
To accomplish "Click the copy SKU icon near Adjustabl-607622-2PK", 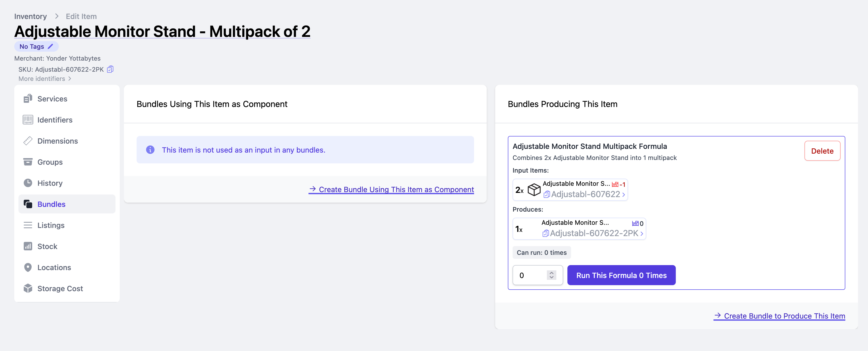I will [x=110, y=69].
